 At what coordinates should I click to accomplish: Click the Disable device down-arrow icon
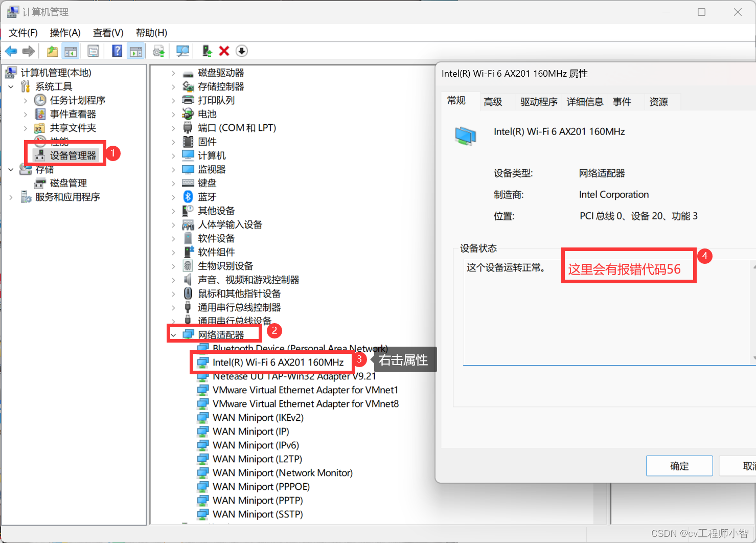tap(242, 51)
